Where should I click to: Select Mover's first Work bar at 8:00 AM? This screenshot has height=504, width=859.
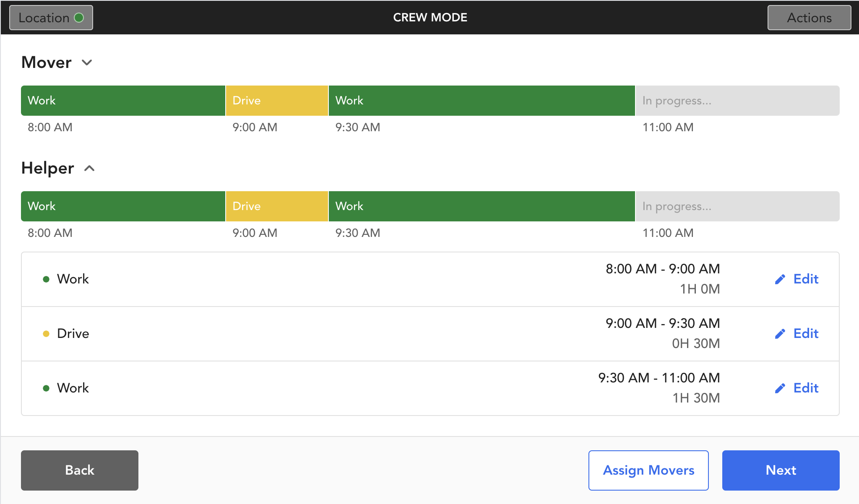[x=123, y=101]
